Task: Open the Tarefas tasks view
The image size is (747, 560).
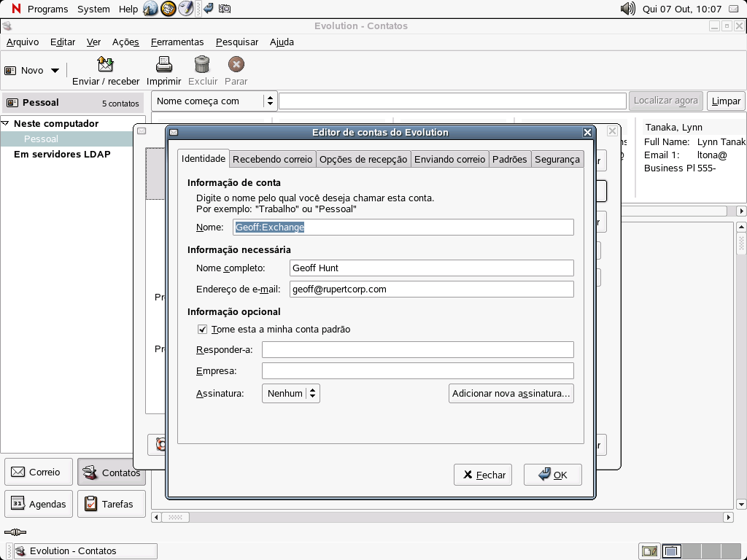Action: (111, 504)
